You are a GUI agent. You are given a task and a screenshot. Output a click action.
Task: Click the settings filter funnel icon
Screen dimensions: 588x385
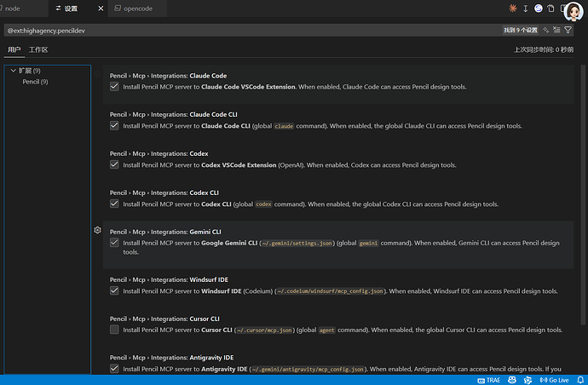tap(568, 30)
